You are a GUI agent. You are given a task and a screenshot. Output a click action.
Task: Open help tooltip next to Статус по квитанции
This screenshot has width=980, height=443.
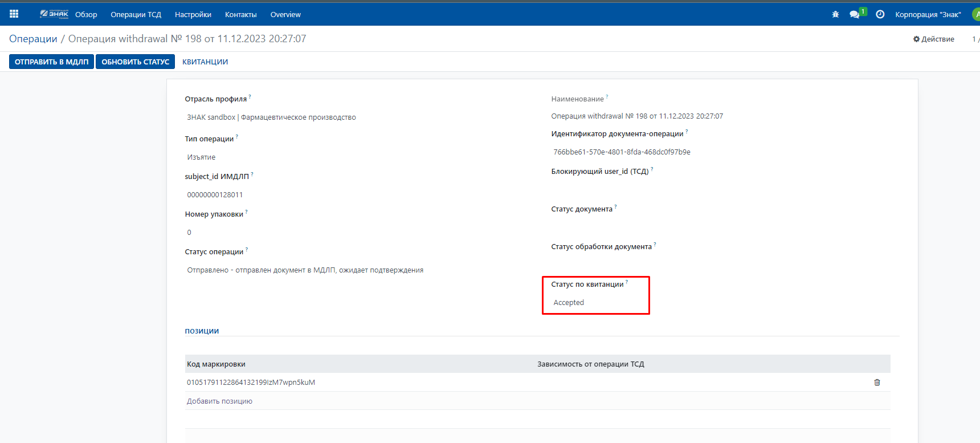(x=627, y=282)
